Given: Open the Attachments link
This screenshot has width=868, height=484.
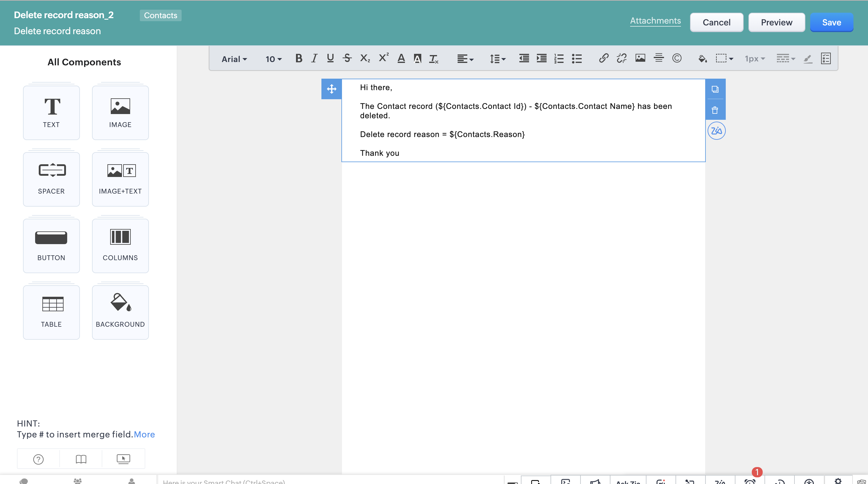Looking at the screenshot, I should (655, 21).
